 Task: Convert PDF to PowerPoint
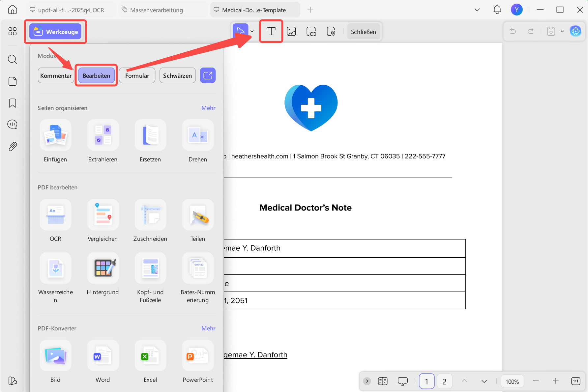(198, 362)
